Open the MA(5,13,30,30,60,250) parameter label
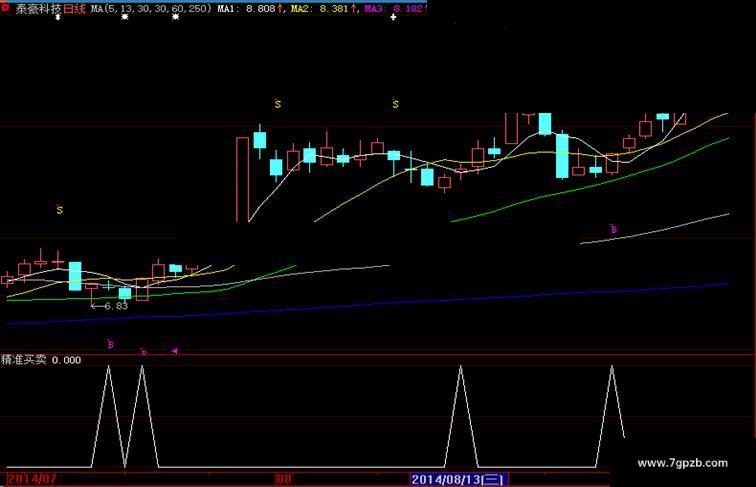Screen dimensions: 756x487 [151, 9]
